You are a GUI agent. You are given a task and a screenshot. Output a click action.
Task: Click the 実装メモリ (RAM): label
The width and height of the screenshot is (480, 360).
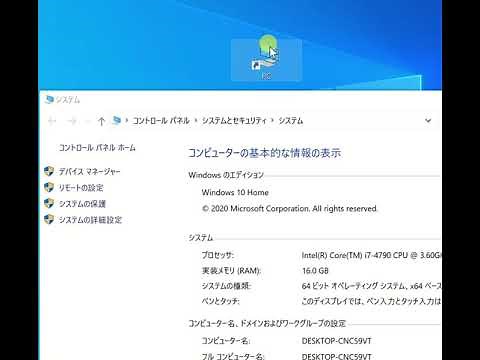[x=231, y=271]
